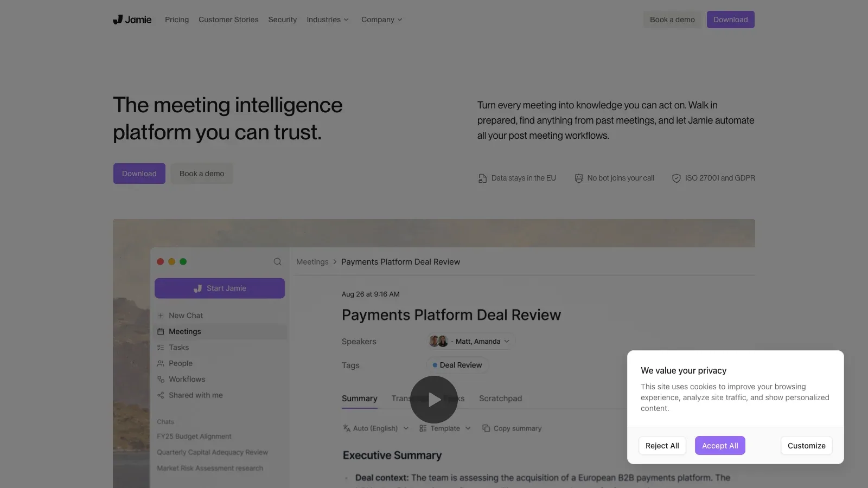Click the Workflows sidebar icon
This screenshot has width=868, height=488.
click(161, 380)
